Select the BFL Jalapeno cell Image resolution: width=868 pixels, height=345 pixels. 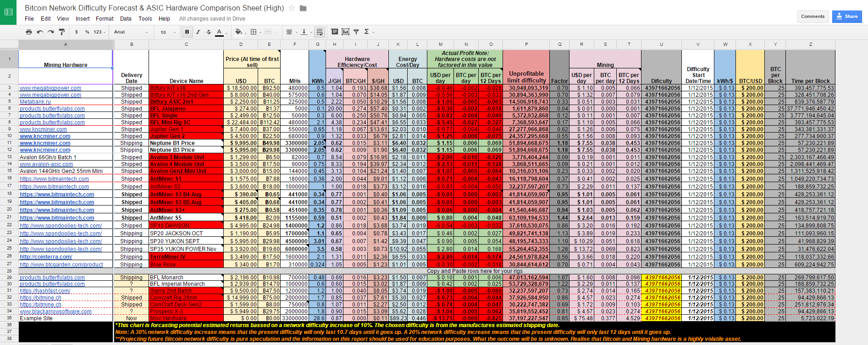(x=186, y=109)
